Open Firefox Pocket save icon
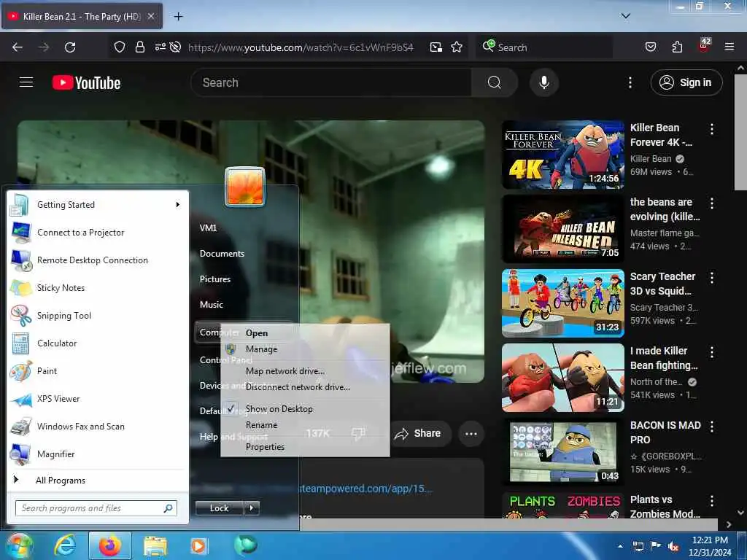747x560 pixels. [650, 47]
